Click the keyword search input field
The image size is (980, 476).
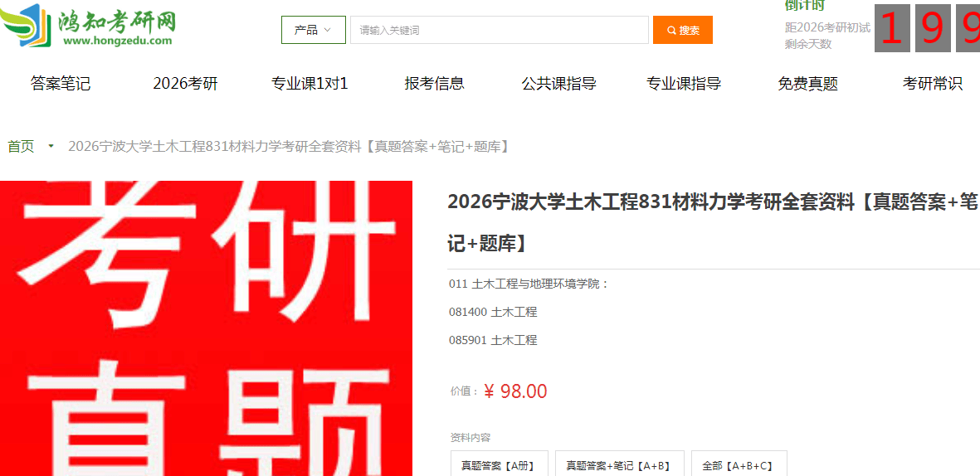point(500,30)
